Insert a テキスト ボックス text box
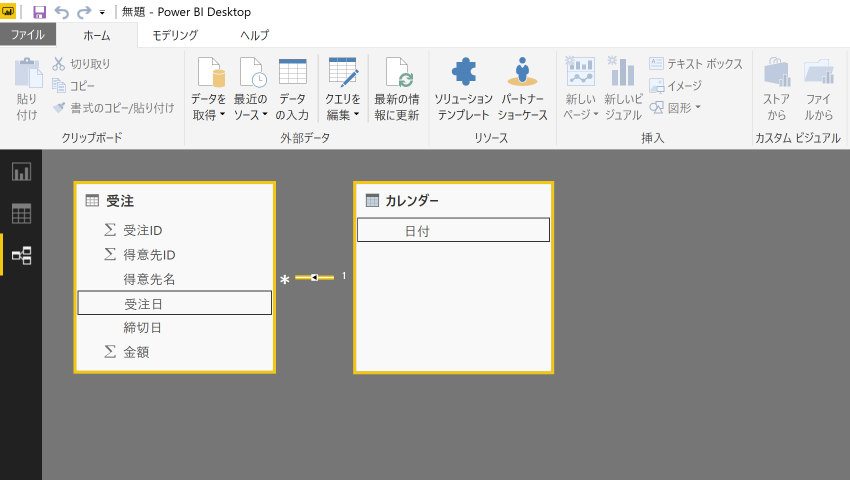Viewport: 850px width, 480px height. point(696,63)
